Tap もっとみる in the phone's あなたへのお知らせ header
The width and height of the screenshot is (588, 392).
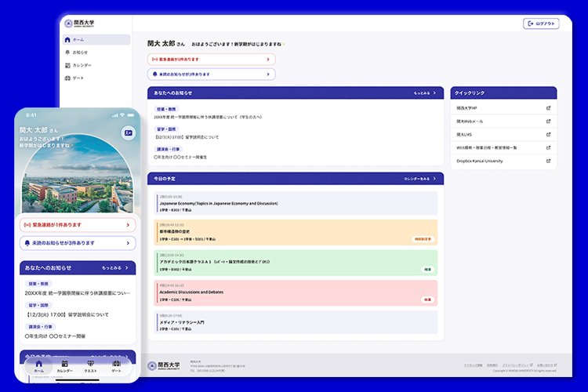(112, 268)
